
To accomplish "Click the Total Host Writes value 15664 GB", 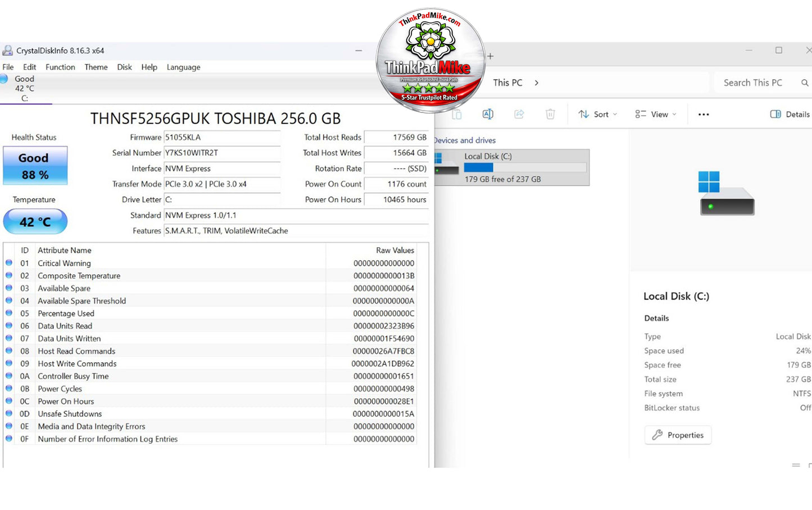I will click(x=396, y=153).
